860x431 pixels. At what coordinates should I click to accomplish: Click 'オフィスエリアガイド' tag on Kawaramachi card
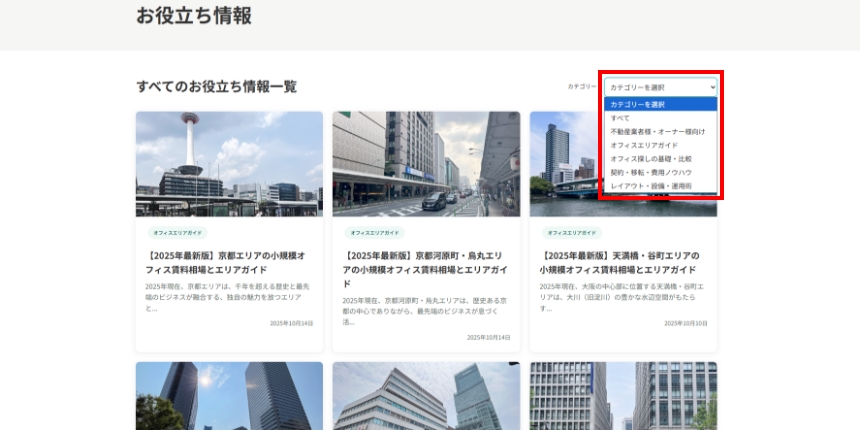click(374, 232)
